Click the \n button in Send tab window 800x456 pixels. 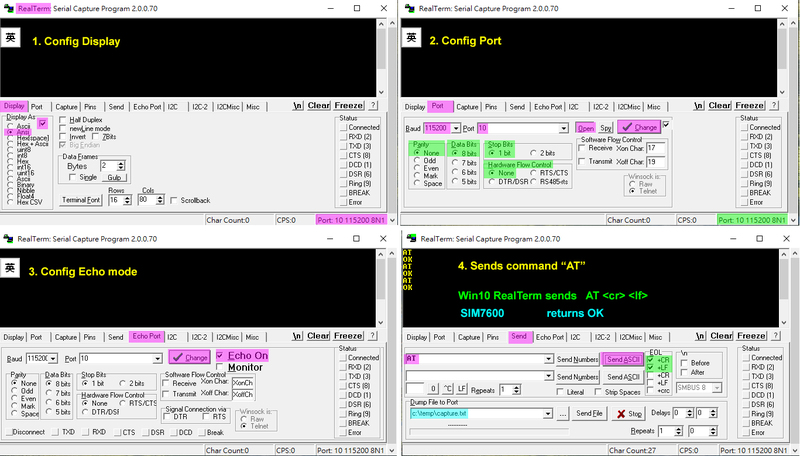(700, 336)
